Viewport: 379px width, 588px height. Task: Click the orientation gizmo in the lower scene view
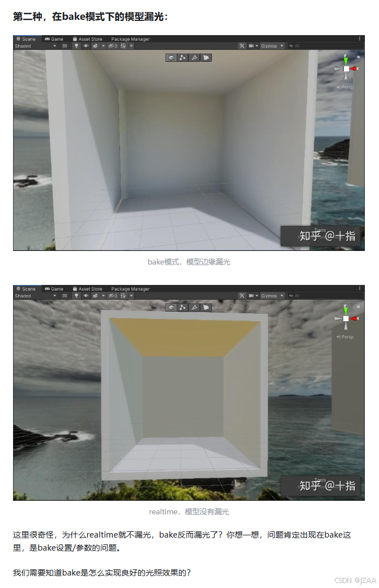(x=346, y=318)
